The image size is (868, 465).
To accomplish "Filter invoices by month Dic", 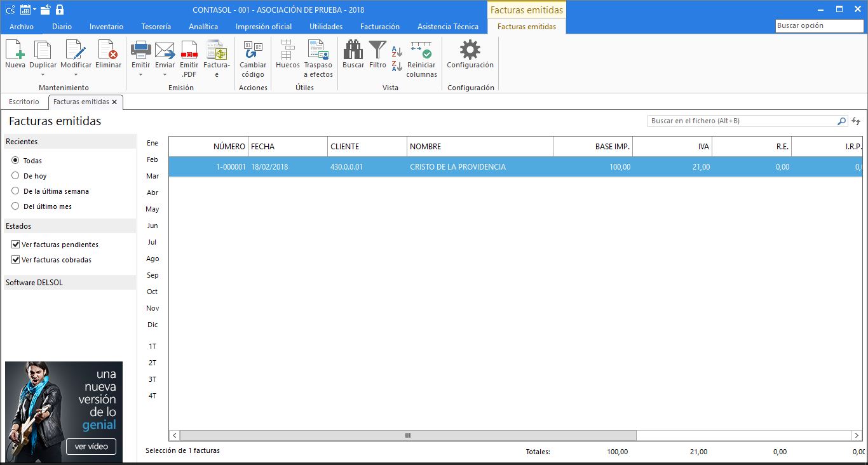I will 153,325.
